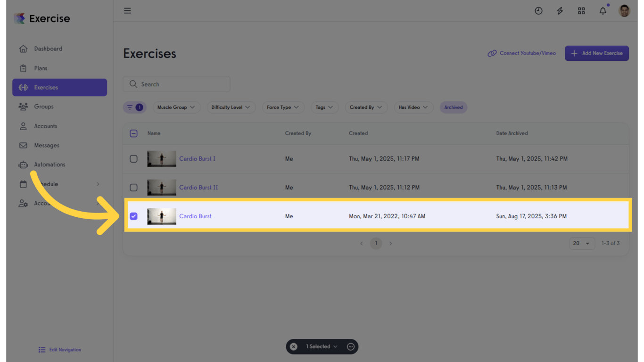This screenshot has height=362, width=644.
Task: Click the Add New Exercise button
Action: (x=596, y=53)
